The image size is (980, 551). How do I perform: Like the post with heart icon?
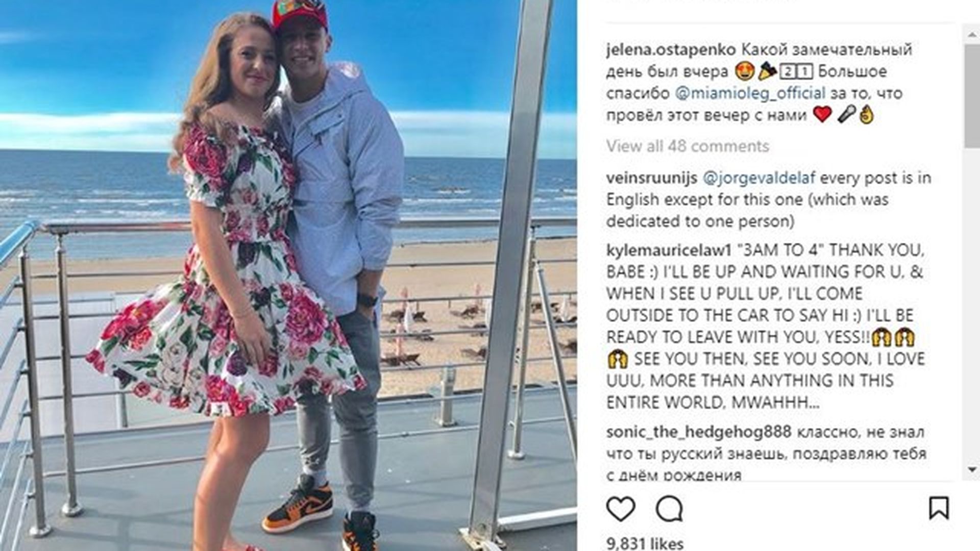click(x=621, y=509)
